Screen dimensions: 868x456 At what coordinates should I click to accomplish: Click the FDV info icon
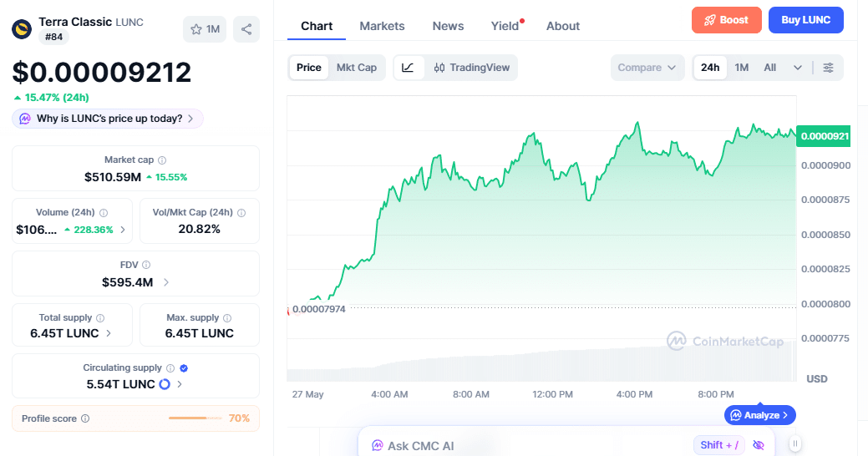(x=146, y=265)
